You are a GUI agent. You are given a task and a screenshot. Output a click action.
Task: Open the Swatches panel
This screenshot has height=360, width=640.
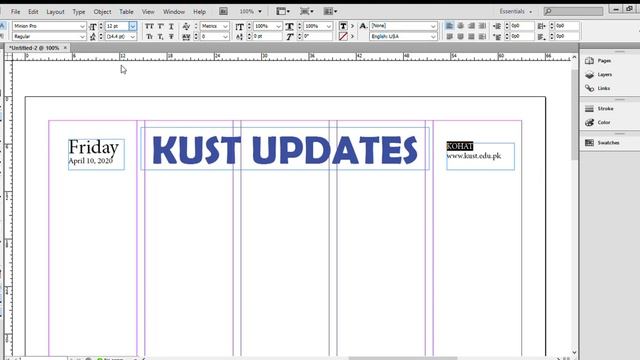(x=602, y=143)
